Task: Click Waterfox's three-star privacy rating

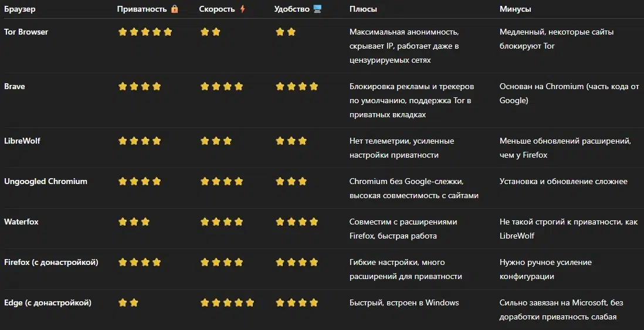Action: 134,222
